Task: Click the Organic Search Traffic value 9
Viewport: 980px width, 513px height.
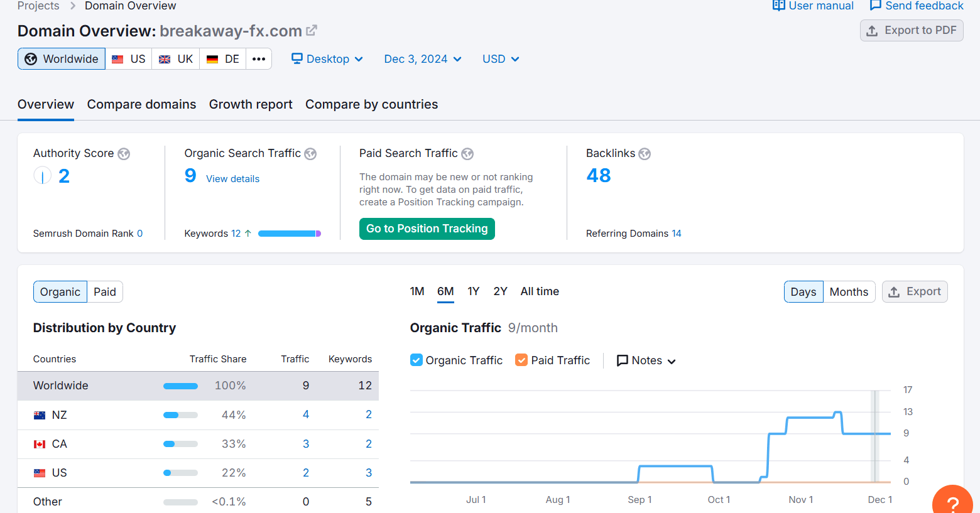Action: 190,176
